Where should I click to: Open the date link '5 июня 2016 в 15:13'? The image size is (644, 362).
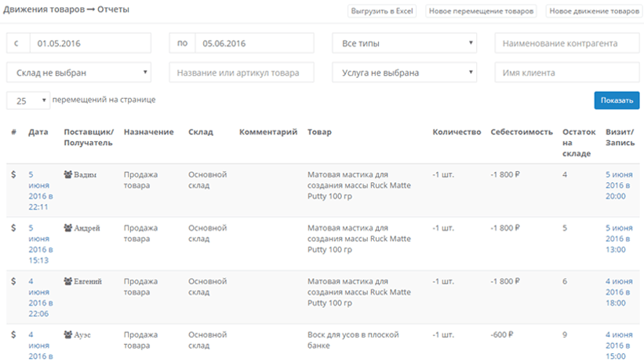point(41,244)
